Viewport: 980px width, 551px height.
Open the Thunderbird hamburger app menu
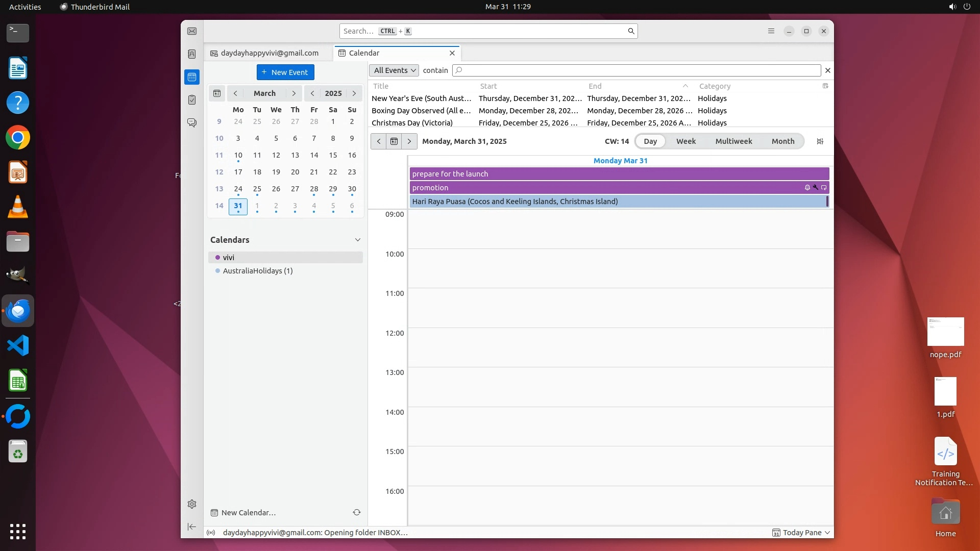[x=771, y=31]
